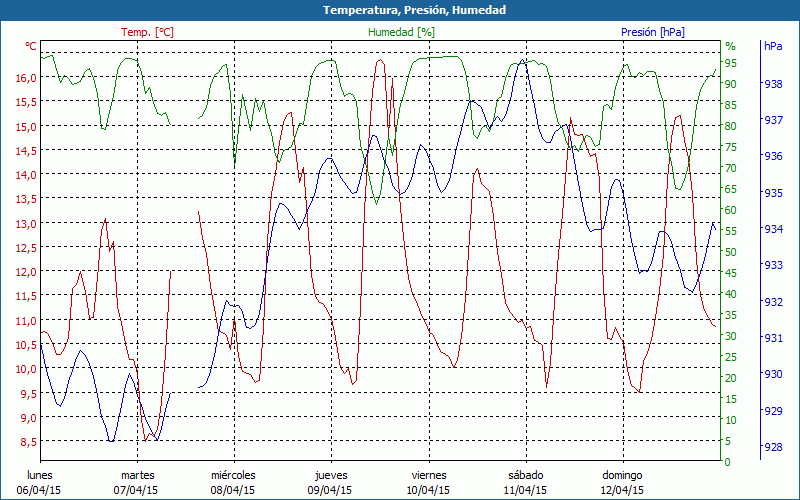Click the blue hPa unit label
800x500 pixels.
pos(773,46)
